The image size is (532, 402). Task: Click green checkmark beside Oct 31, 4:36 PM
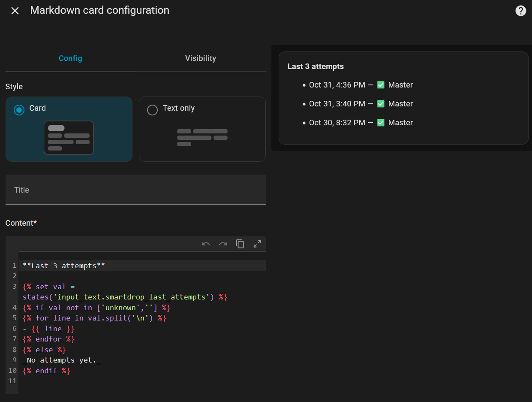[380, 85]
